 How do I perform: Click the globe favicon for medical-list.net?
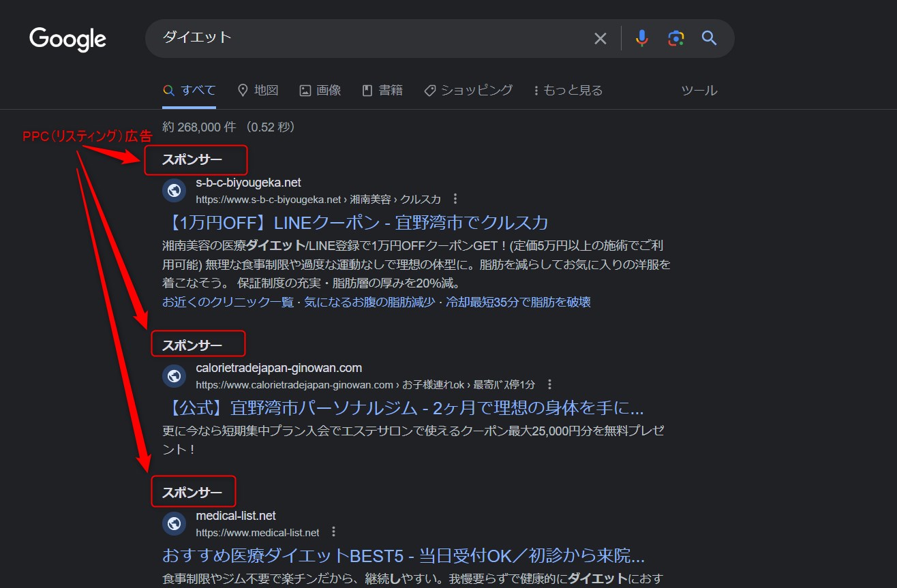coord(174,523)
